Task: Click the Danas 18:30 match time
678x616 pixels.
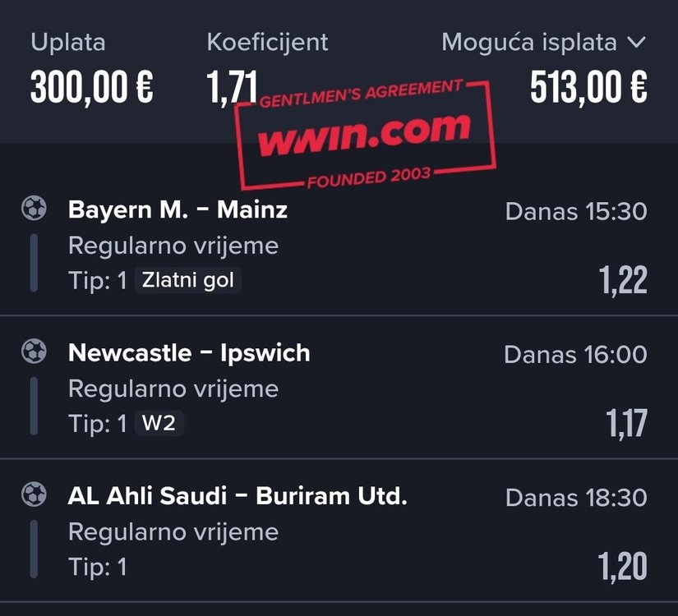Action: (576, 498)
